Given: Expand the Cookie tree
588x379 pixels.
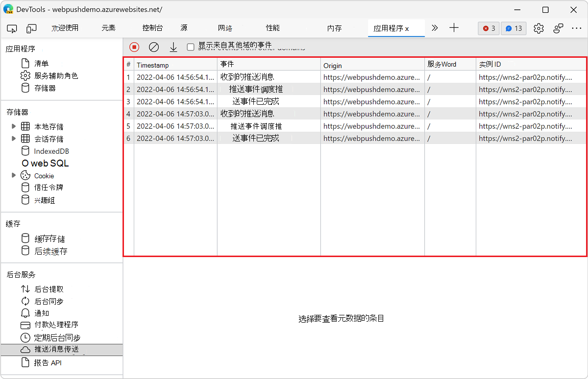Looking at the screenshot, I should click(14, 175).
